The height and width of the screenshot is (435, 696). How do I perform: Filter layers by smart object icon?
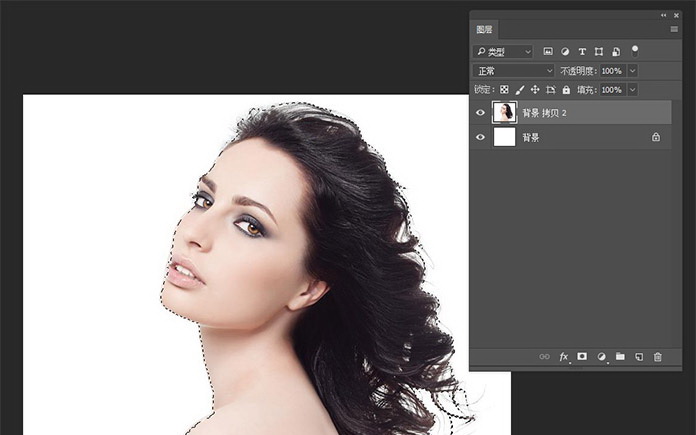[616, 52]
